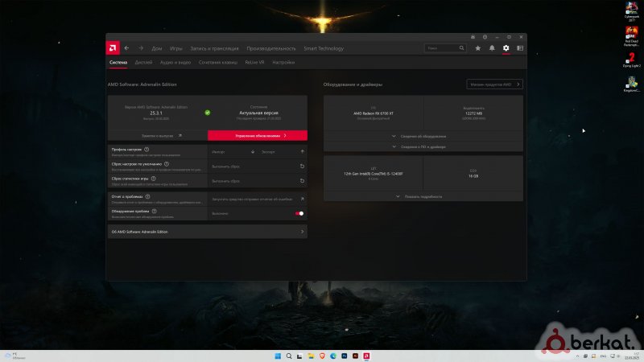Expand Показать подробности for the CPU
This screenshot has height=362, width=644.
tap(423, 196)
